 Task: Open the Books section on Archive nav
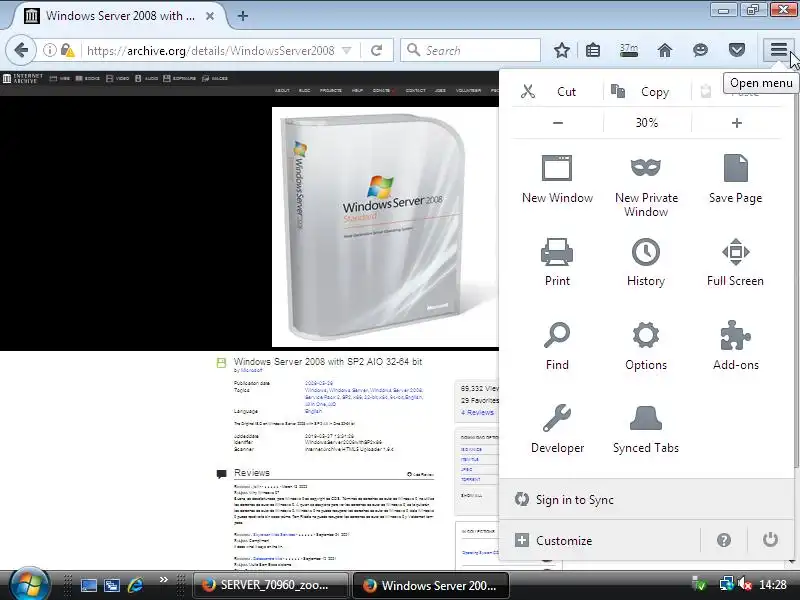[88, 78]
